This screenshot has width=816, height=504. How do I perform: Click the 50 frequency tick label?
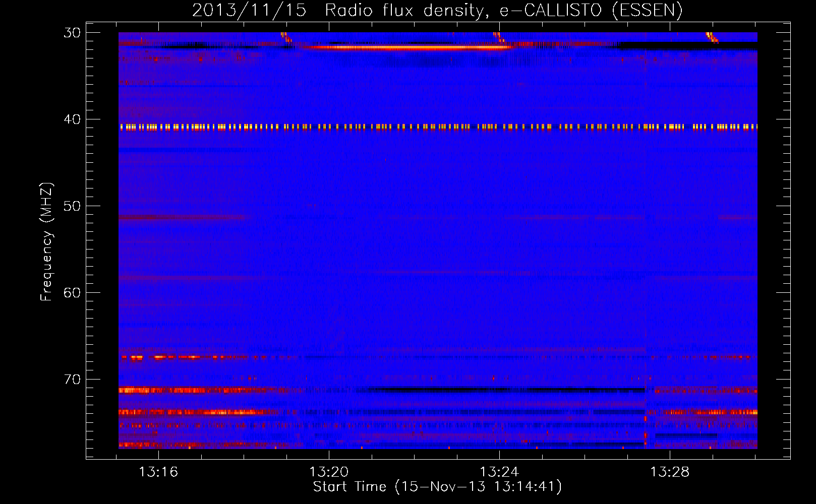[x=72, y=206]
